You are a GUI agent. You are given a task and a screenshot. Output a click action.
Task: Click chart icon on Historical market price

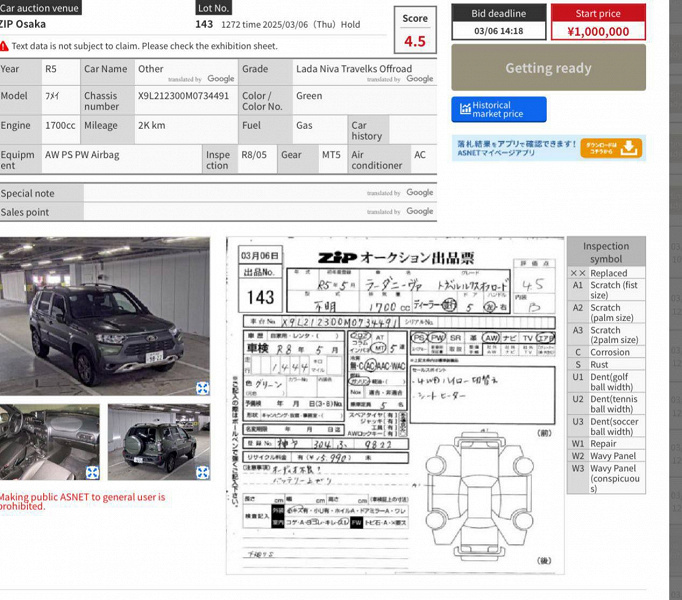(x=465, y=108)
